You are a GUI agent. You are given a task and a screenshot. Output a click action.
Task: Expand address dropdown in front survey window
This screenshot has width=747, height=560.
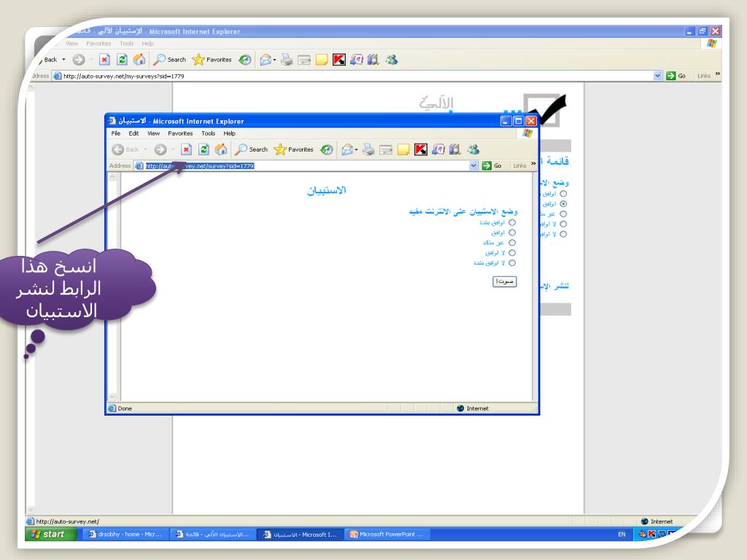pos(473,166)
